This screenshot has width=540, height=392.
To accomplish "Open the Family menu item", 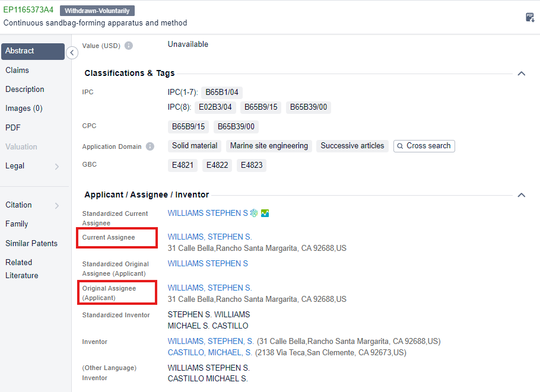I will (x=17, y=224).
